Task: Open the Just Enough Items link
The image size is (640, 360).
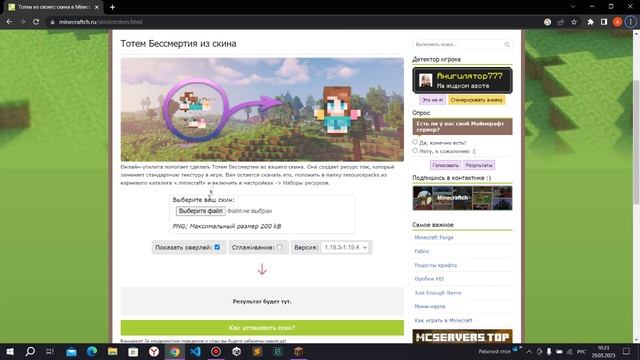Action: pos(438,293)
